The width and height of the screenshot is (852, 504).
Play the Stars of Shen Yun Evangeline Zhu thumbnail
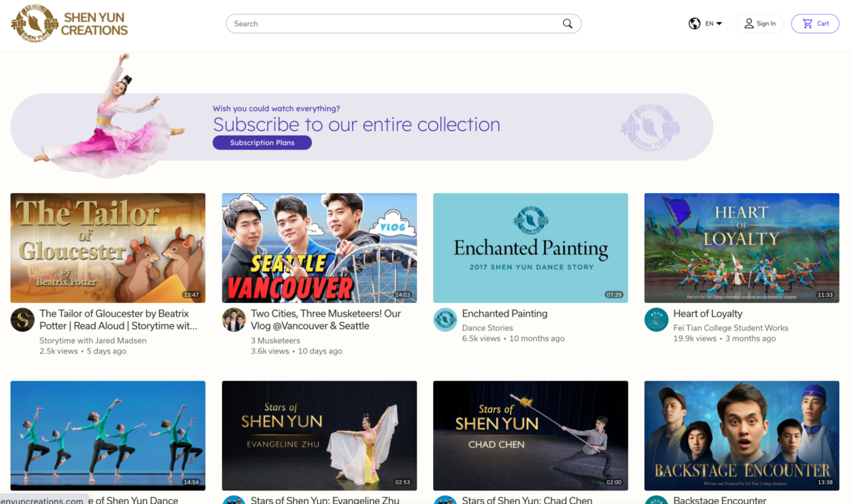[319, 435]
